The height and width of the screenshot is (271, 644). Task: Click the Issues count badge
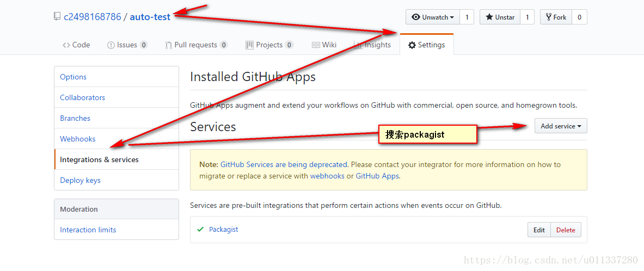tap(143, 45)
